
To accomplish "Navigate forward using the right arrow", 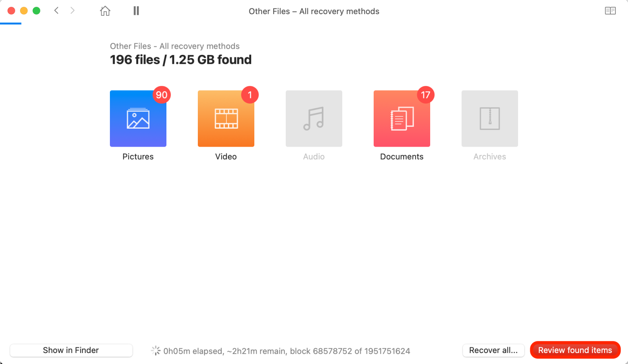I will (x=73, y=11).
